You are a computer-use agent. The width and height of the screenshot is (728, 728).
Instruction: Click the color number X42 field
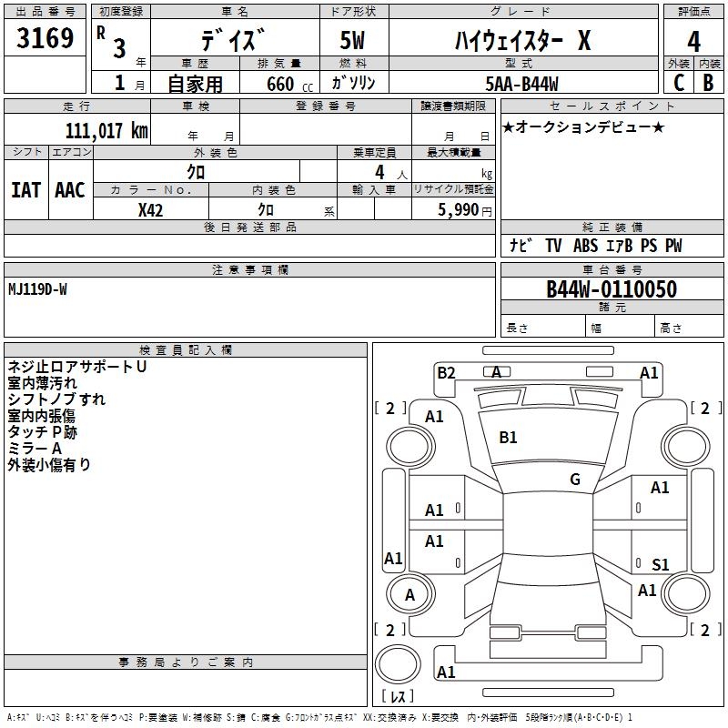(x=151, y=209)
